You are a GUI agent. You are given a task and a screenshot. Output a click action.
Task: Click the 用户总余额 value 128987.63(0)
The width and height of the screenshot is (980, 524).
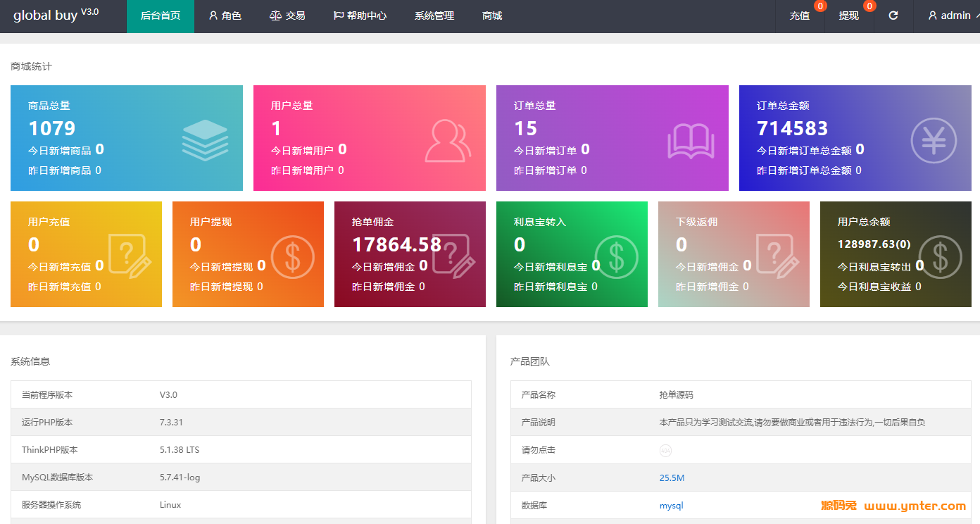coord(874,244)
